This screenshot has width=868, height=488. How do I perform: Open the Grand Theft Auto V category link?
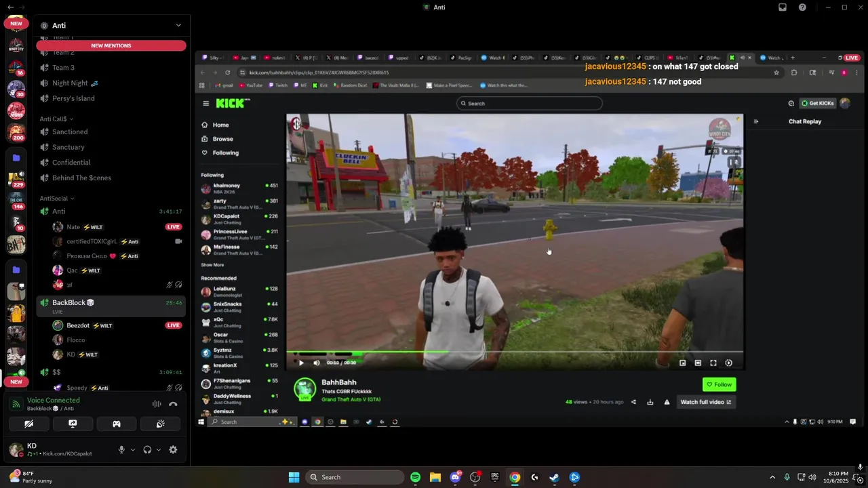[x=351, y=400]
